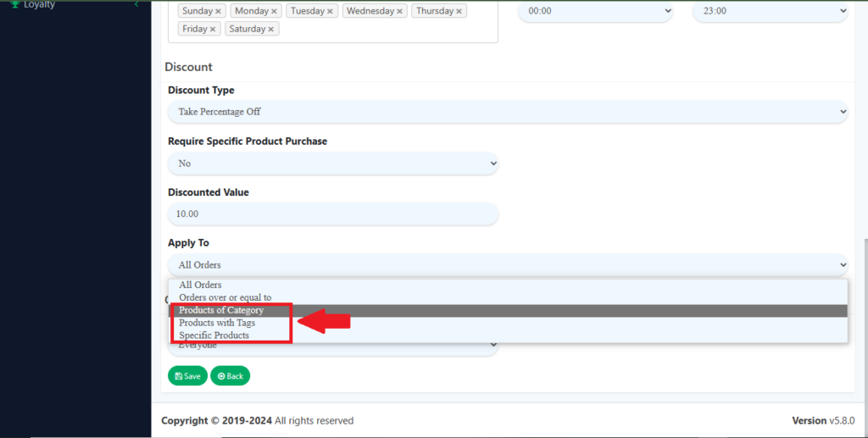Screen dimensions: 868x438
Task: Remove the Monday day tag
Action: pyautogui.click(x=273, y=12)
